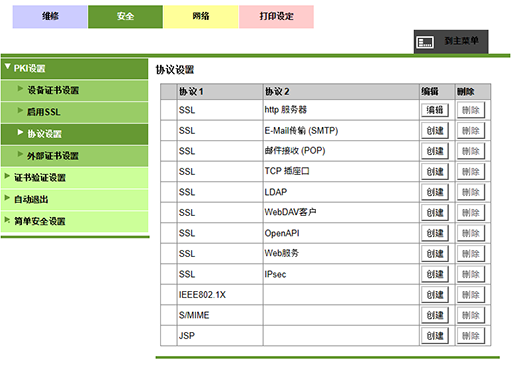The height and width of the screenshot is (366, 517).
Task: Click the IEEE802.1X cell
Action: pyautogui.click(x=220, y=295)
